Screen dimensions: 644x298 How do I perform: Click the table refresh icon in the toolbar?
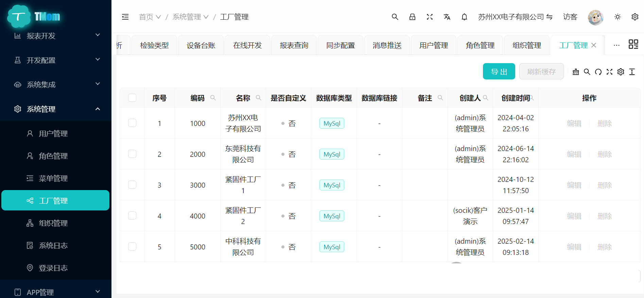pyautogui.click(x=598, y=72)
